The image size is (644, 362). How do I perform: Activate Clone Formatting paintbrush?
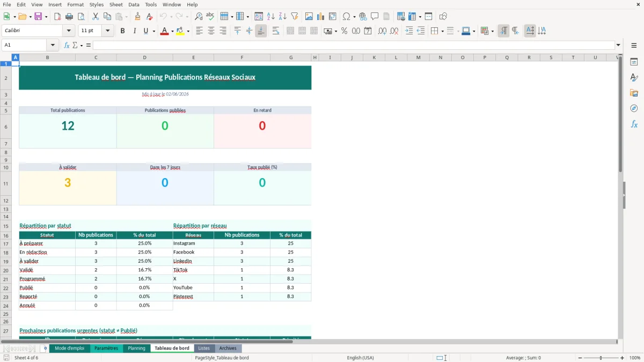(x=138, y=17)
